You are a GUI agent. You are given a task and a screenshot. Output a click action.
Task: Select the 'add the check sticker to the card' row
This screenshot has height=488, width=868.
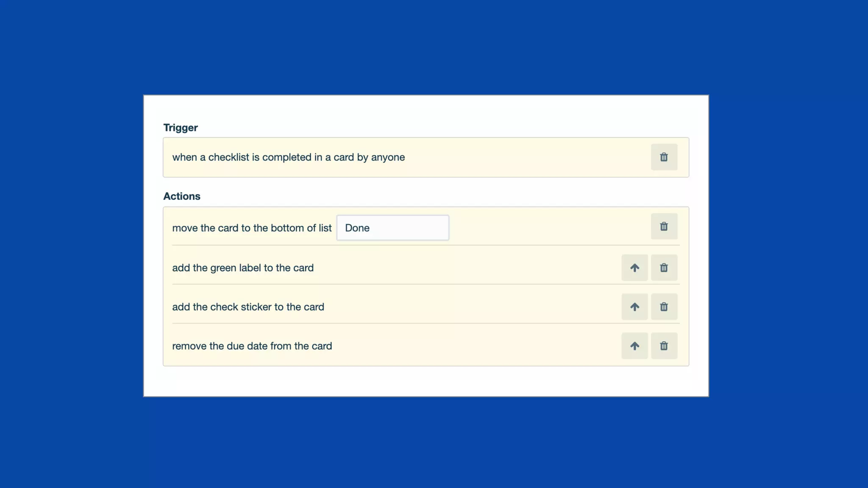[248, 307]
